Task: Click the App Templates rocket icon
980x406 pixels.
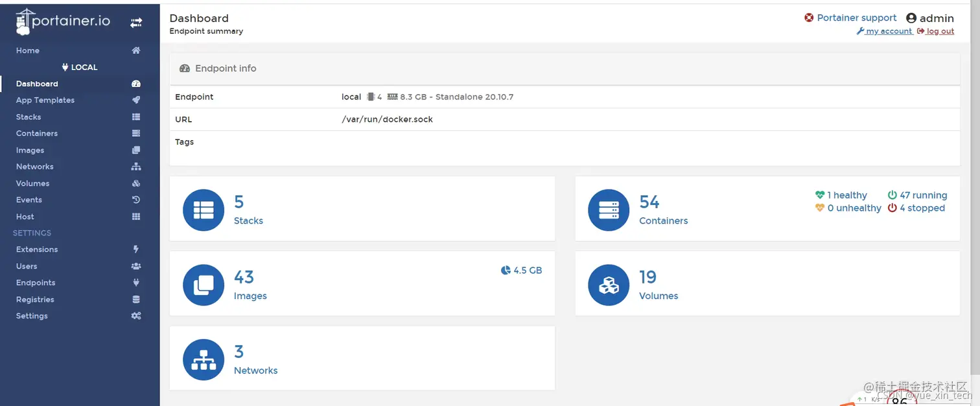Action: tap(136, 101)
